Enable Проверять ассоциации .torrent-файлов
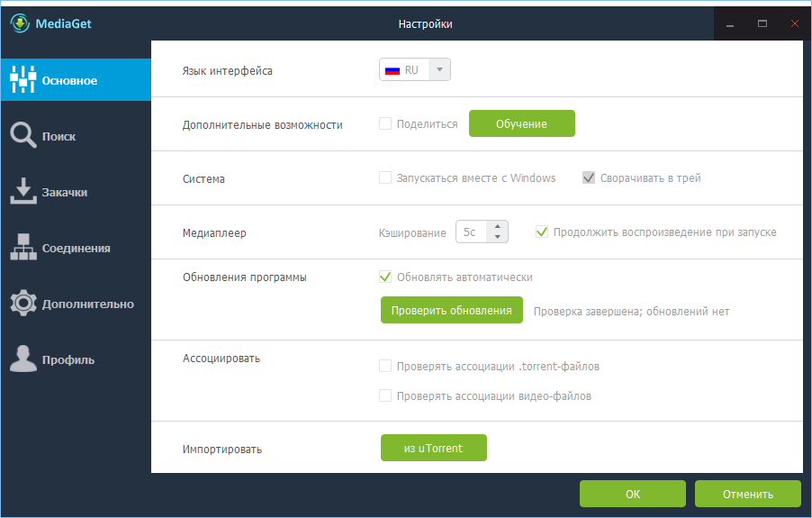812x518 pixels. click(385, 366)
